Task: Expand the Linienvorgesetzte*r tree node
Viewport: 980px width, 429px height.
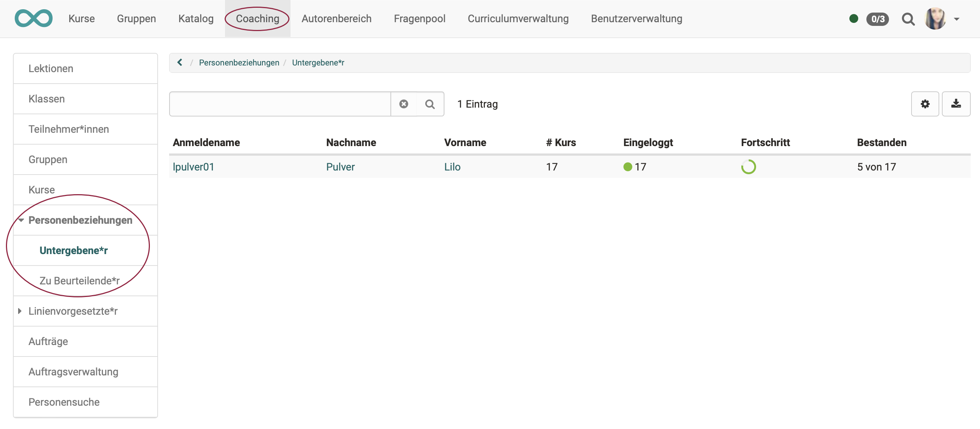Action: tap(20, 311)
